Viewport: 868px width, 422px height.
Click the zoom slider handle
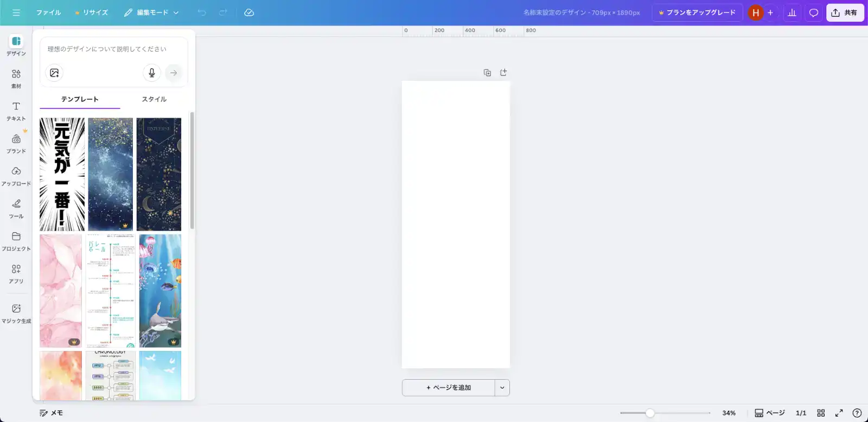[x=649, y=413]
